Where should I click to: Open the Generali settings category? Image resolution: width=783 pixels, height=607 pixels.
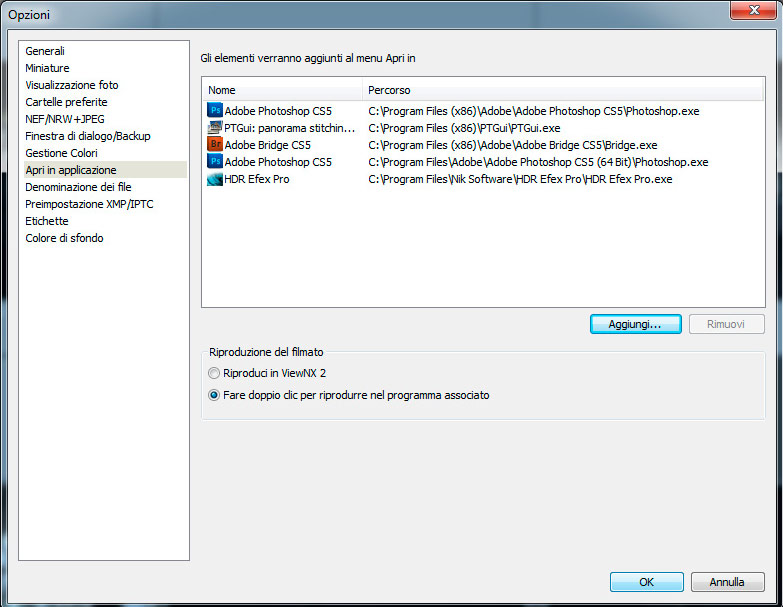pyautogui.click(x=45, y=51)
